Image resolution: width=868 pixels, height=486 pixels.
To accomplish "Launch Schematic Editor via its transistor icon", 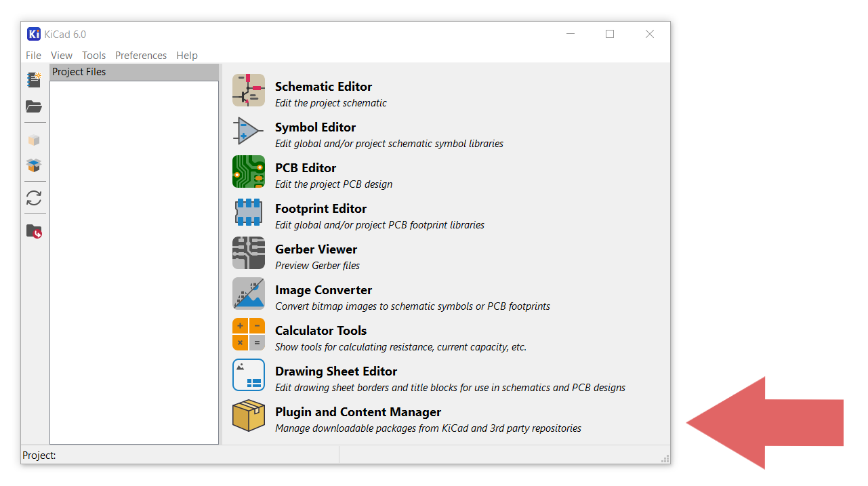I will click(x=249, y=91).
